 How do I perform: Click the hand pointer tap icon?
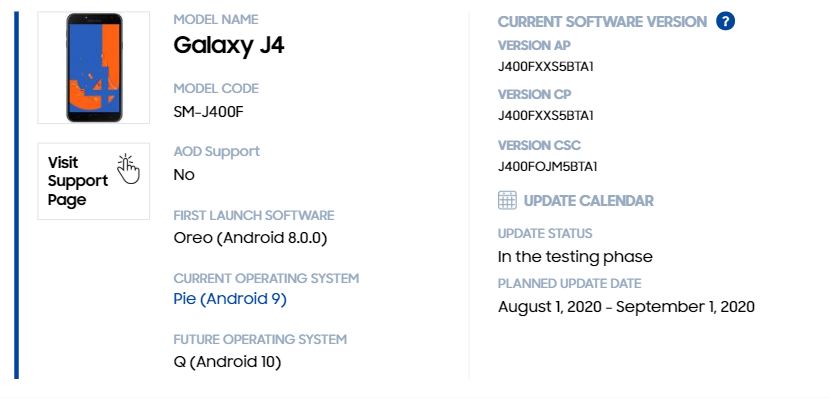128,169
